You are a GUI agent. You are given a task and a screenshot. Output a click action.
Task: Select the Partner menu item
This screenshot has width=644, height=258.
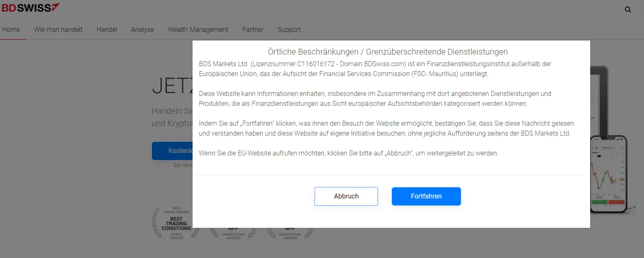(253, 29)
